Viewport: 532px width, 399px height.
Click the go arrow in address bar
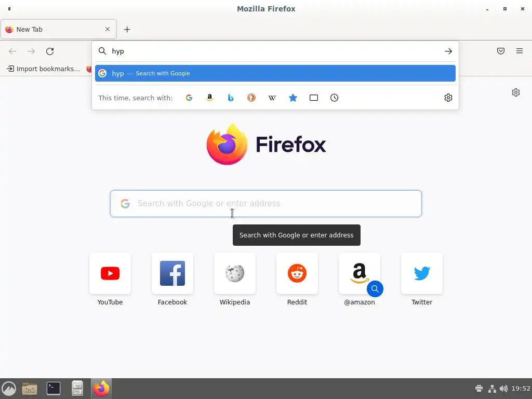pos(448,51)
